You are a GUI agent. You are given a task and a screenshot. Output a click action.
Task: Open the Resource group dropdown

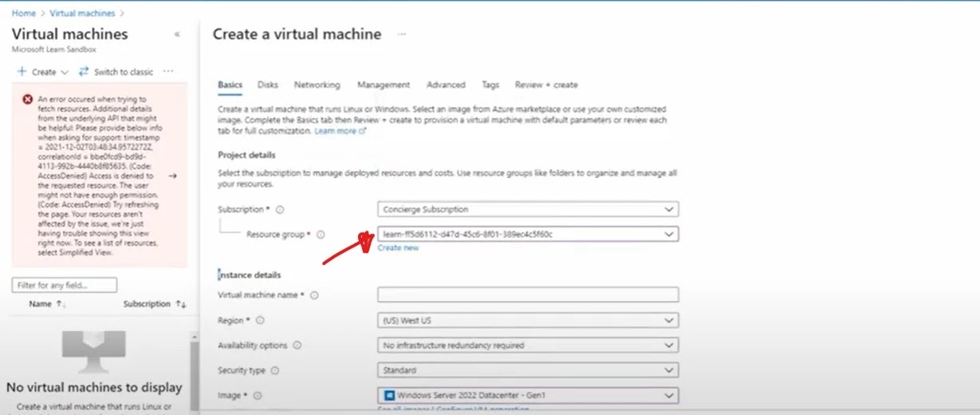click(x=528, y=234)
